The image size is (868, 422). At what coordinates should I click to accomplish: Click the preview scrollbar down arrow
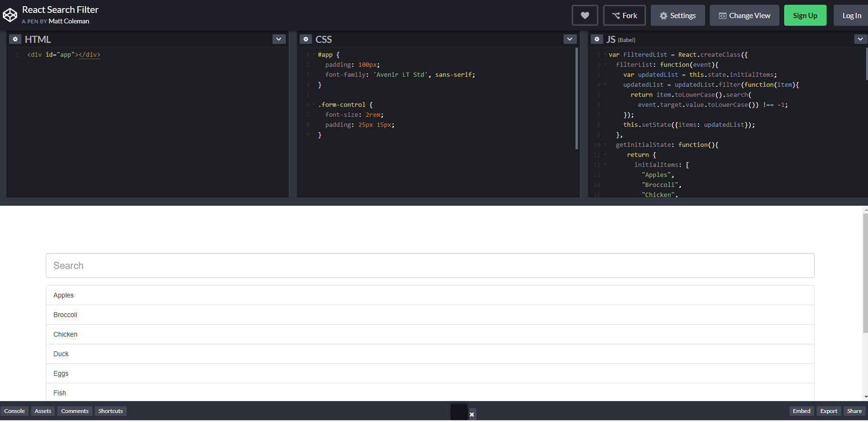(x=865, y=397)
